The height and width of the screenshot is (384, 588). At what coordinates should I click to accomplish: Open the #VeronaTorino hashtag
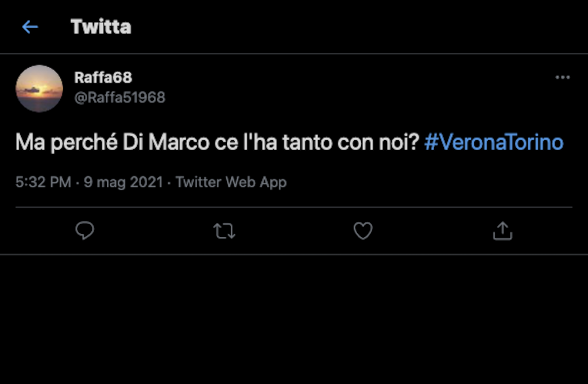point(496,142)
